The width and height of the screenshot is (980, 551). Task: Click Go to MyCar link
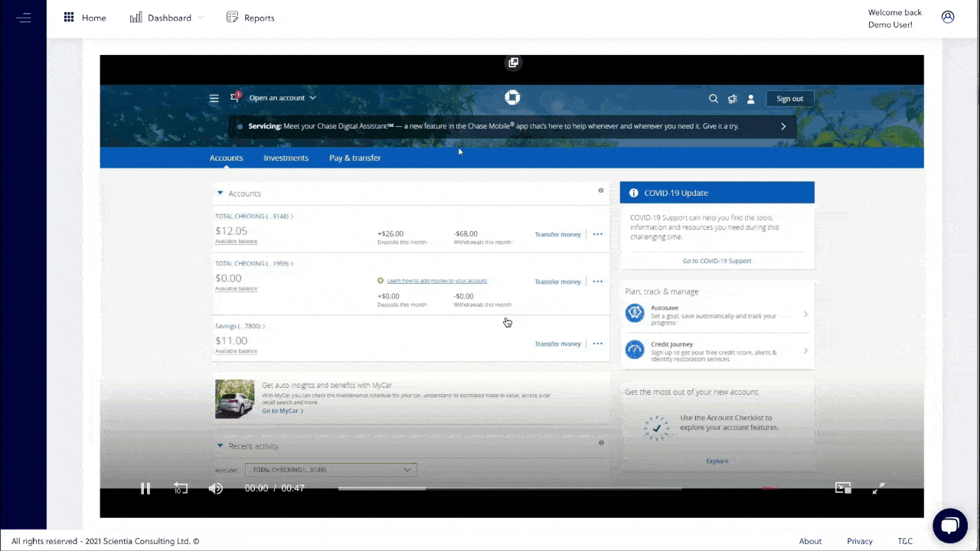(283, 411)
